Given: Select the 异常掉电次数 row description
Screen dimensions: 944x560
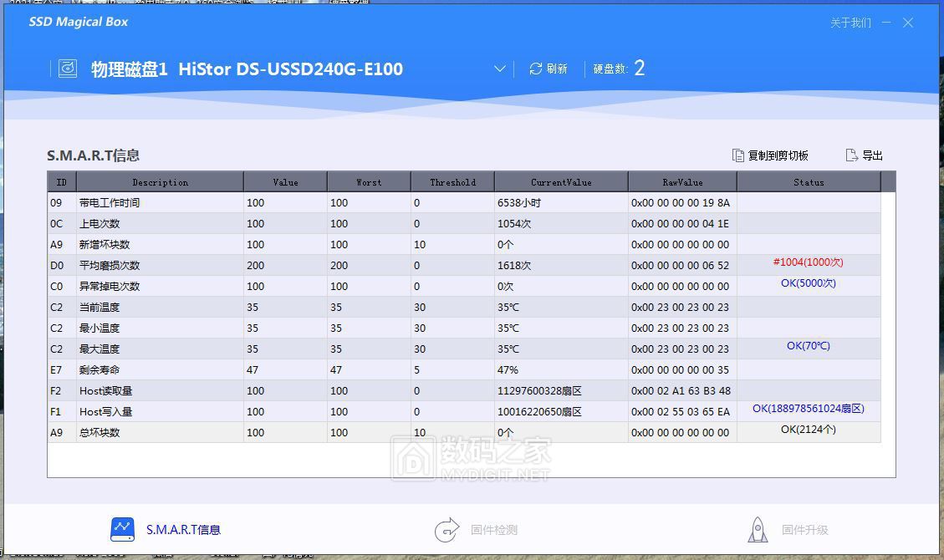Looking at the screenshot, I should click(110, 287).
